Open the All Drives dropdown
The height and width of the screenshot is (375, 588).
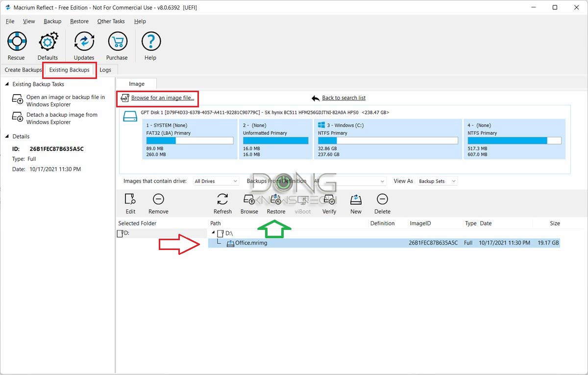(x=216, y=181)
